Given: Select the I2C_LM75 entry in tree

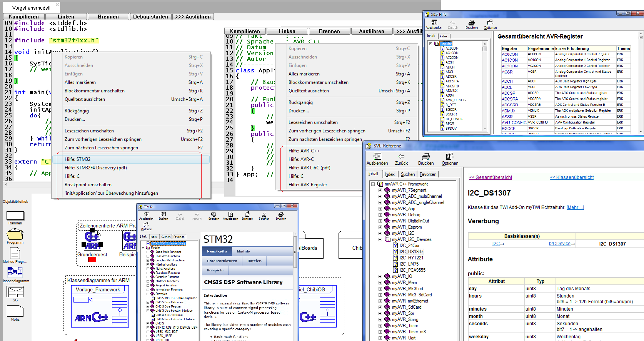Looking at the screenshot, I should [x=409, y=264].
